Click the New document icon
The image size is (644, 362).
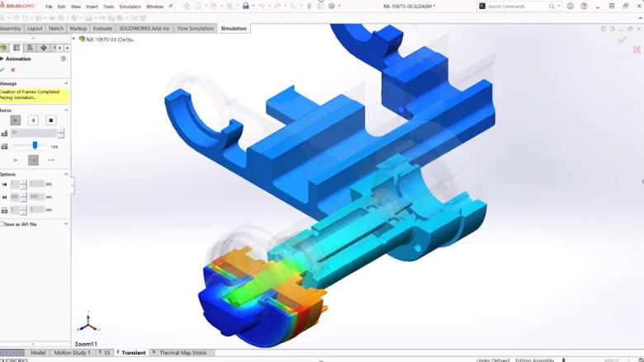tap(198, 6)
